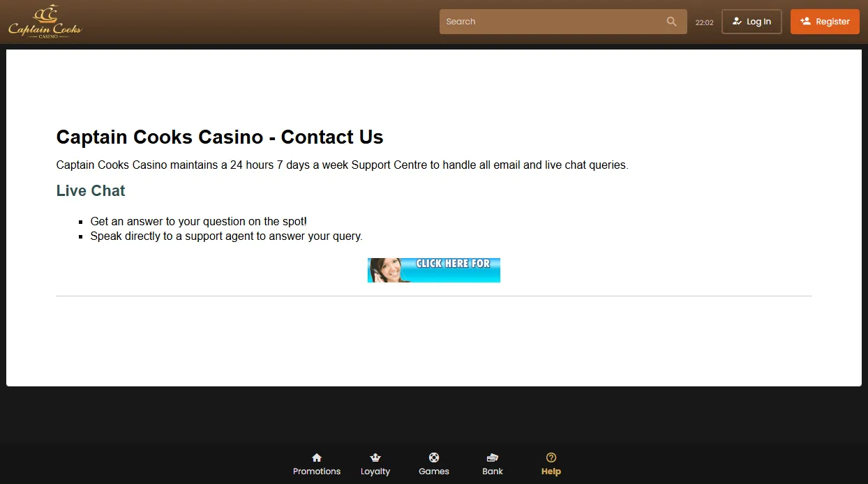Screen dimensions: 868x484
Task: Open the live chat banner image
Action: (x=434, y=270)
